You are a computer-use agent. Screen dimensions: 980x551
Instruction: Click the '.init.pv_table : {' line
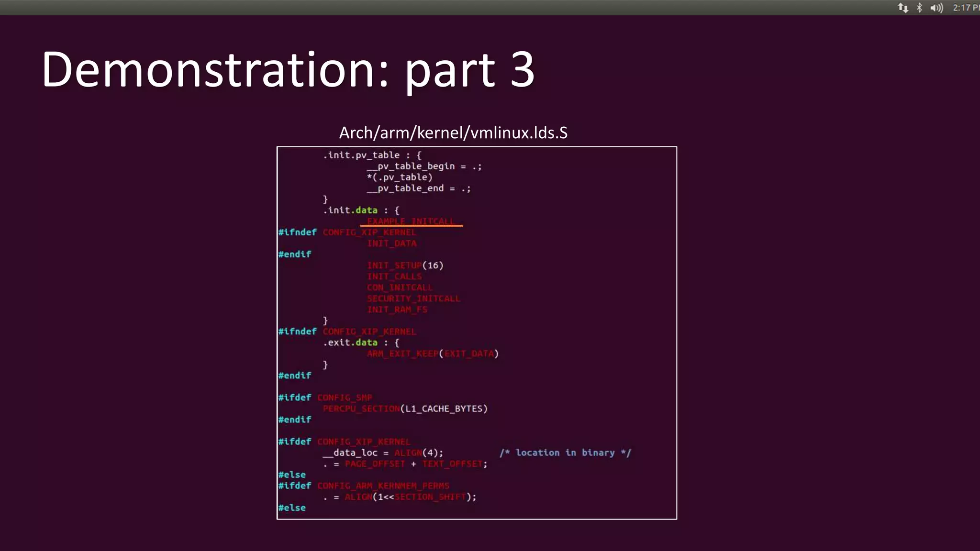tap(372, 155)
